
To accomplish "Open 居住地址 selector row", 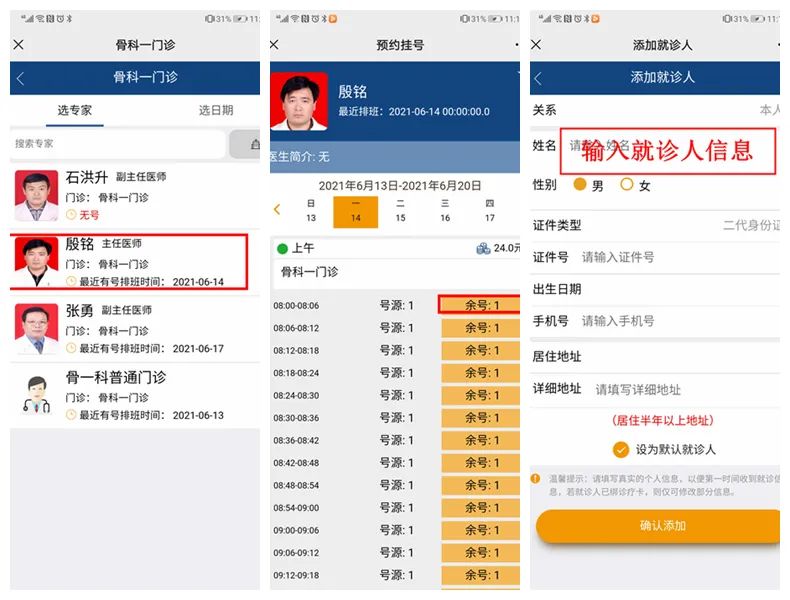I will (655, 357).
